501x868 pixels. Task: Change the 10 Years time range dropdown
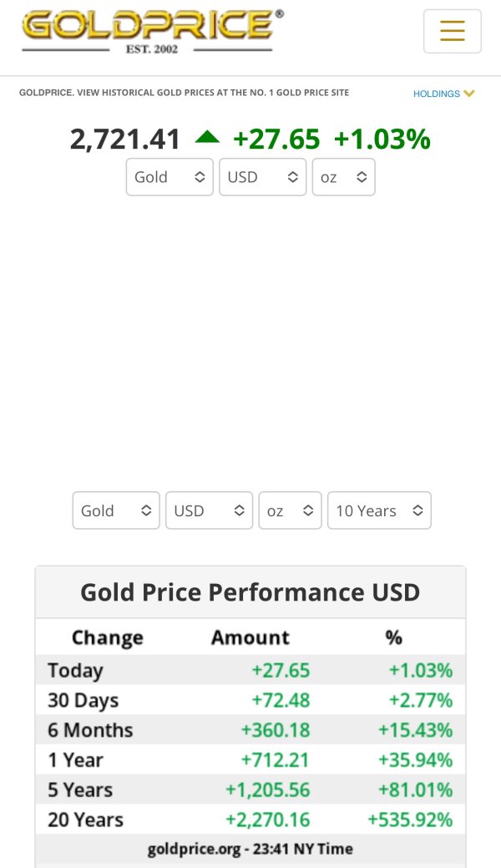click(x=379, y=510)
